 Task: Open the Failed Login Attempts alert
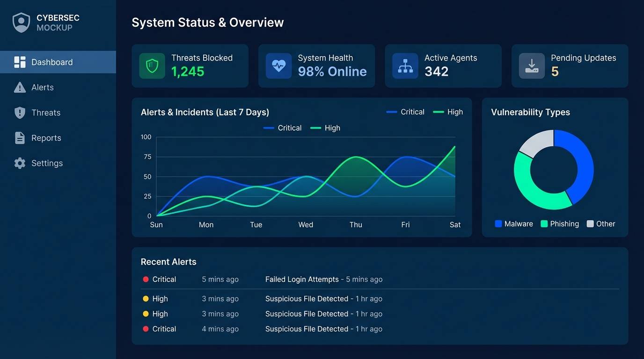coord(323,279)
